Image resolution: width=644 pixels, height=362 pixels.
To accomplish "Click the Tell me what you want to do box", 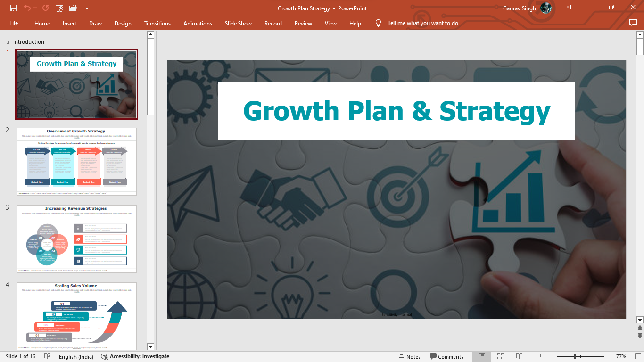I will [422, 23].
